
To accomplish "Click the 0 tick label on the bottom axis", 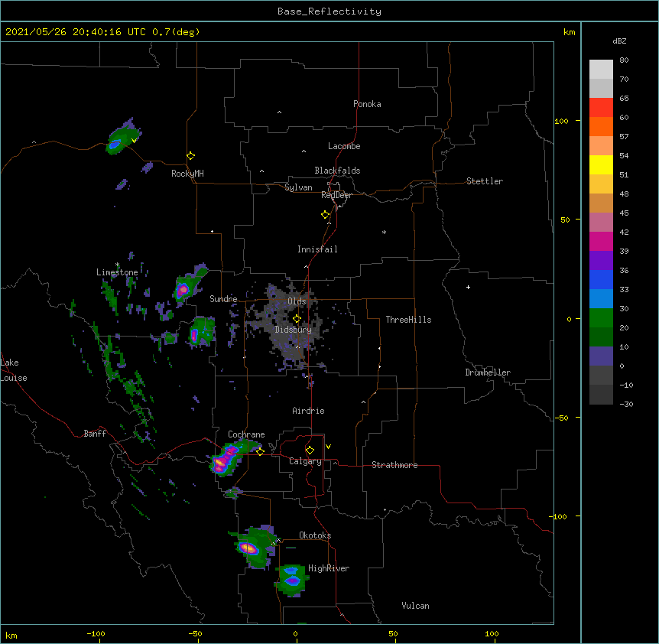I will (x=295, y=634).
